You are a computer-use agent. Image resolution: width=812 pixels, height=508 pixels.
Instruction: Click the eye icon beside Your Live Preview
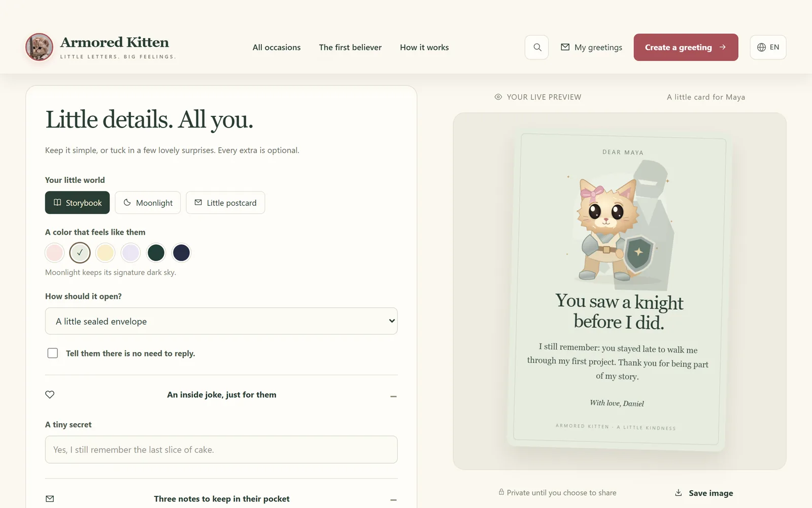498,97
